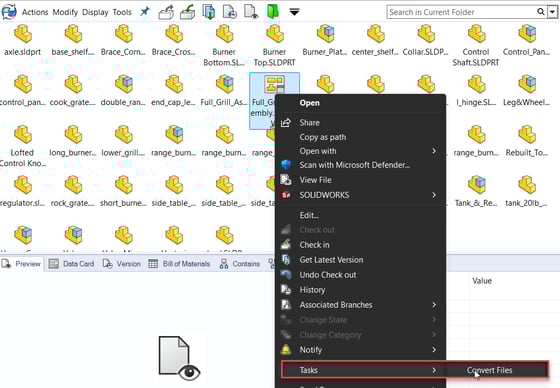Viewport: 560px width, 388px height.
Task: Select the Collar.SLDP... part file
Action: click(425, 40)
